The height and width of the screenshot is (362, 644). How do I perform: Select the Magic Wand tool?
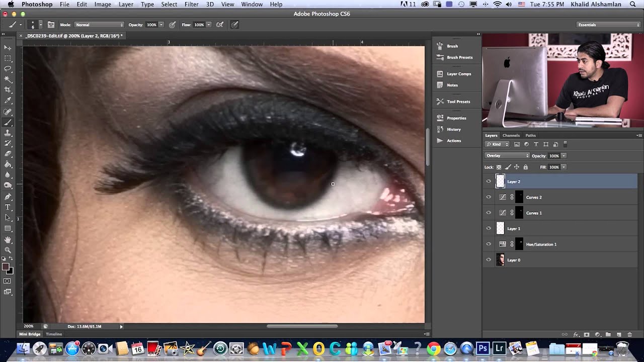point(8,79)
